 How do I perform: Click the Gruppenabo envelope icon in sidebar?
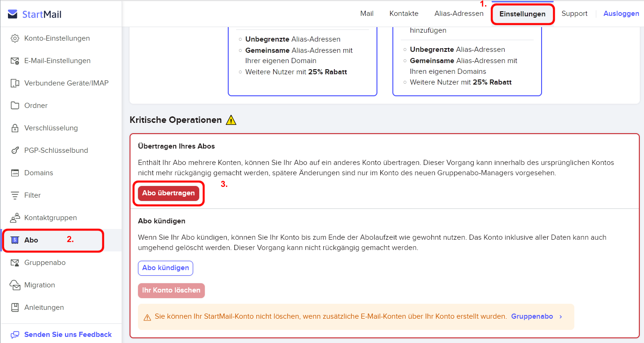(x=15, y=263)
